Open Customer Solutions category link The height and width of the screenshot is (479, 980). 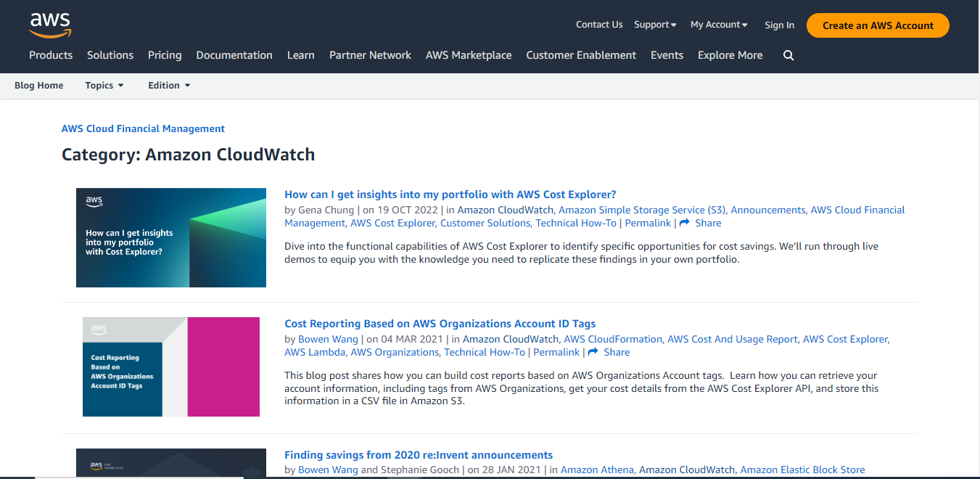coord(485,223)
